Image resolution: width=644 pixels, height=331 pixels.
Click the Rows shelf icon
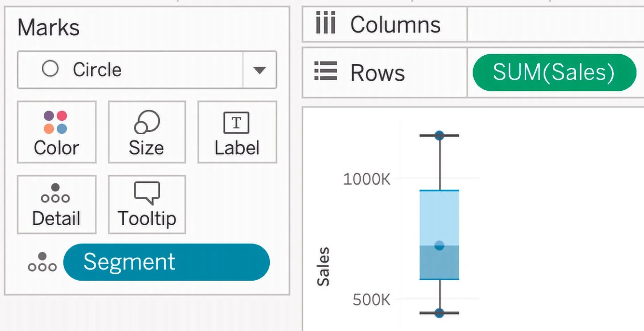tap(326, 72)
